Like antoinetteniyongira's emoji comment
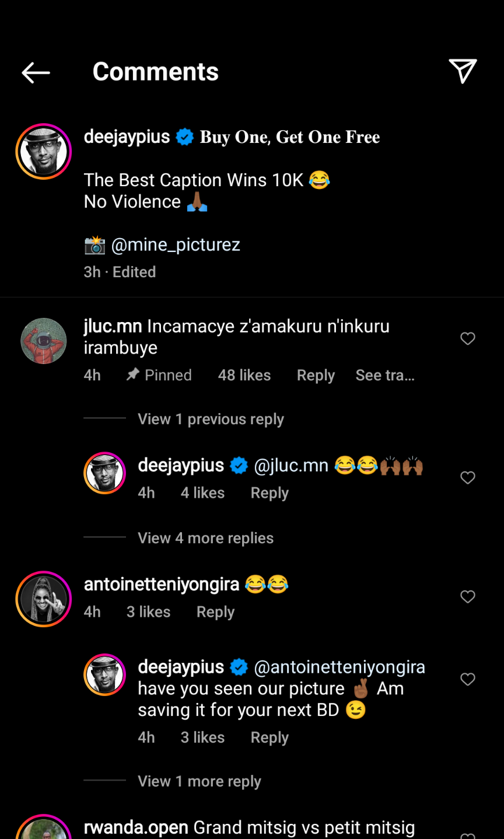504x839 pixels. click(468, 597)
